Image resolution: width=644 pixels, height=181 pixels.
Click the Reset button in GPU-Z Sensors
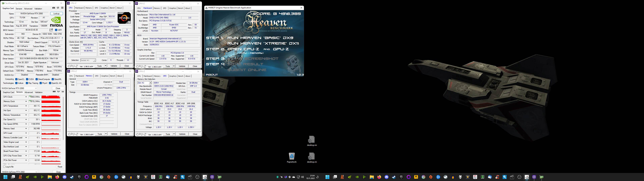pyautogui.click(x=60, y=167)
